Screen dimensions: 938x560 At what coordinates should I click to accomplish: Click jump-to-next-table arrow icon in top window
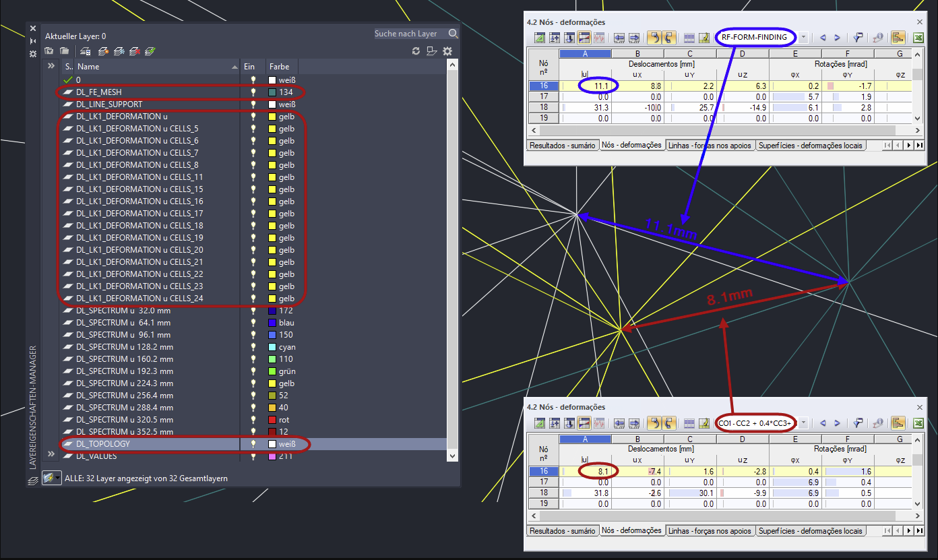pos(634,38)
